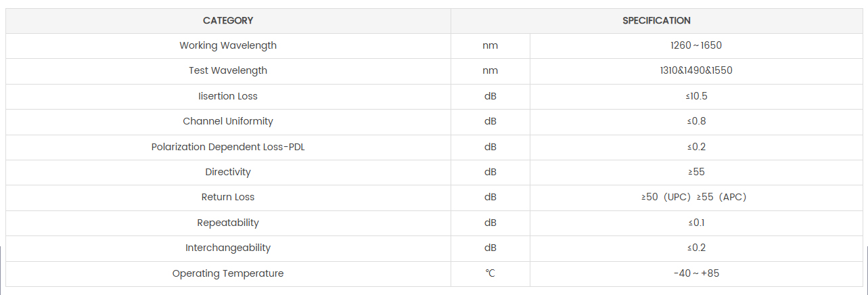
Task: Click the SPECIFICATION column header
Action: pos(656,20)
